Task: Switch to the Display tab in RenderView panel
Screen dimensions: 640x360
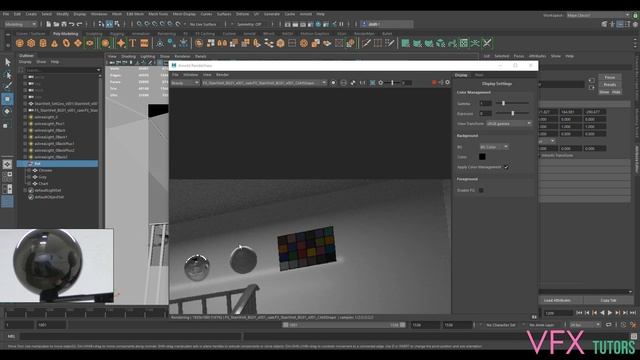Action: pos(461,75)
